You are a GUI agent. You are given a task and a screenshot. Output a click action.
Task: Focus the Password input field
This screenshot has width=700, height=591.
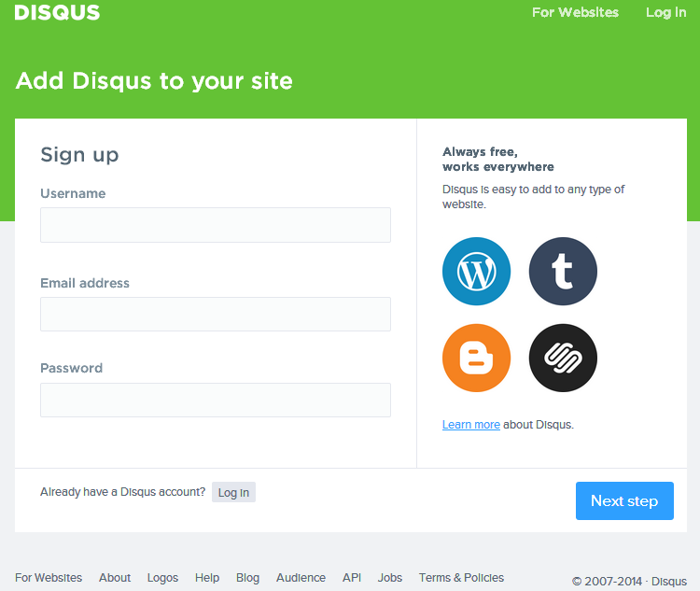click(x=216, y=400)
